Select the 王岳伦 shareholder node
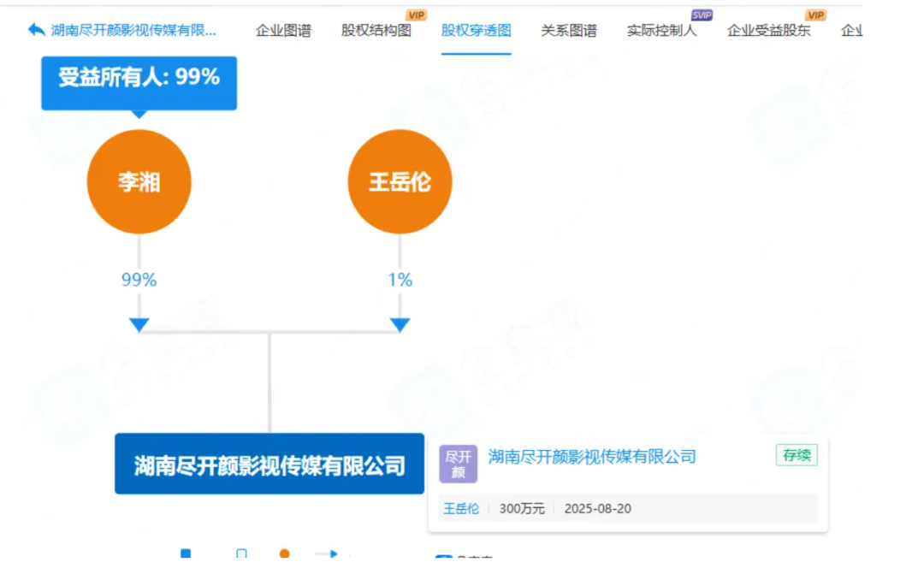924x574 pixels. pyautogui.click(x=400, y=181)
